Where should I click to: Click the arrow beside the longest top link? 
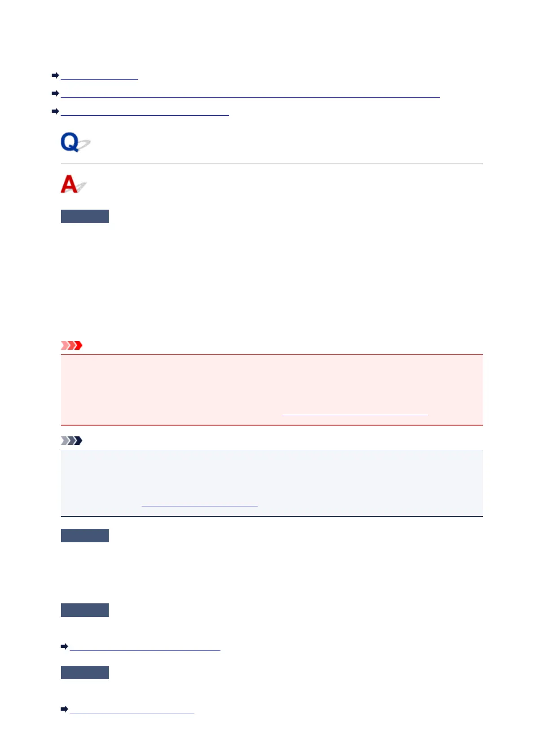[x=55, y=93]
